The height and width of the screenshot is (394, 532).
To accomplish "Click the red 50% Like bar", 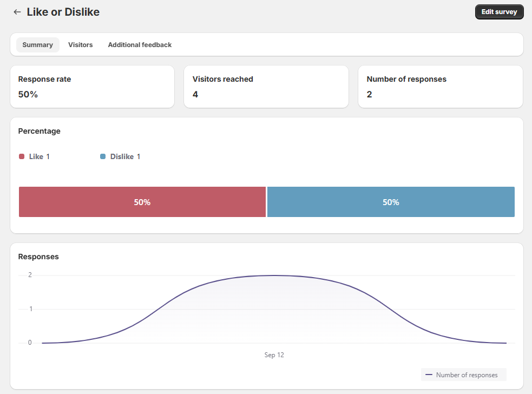I will click(142, 202).
